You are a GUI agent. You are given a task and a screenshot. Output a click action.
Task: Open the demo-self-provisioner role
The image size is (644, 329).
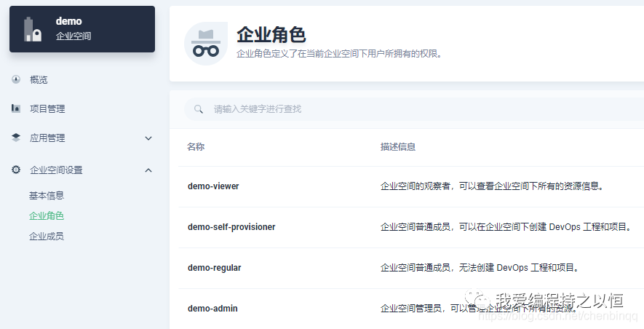coord(231,226)
